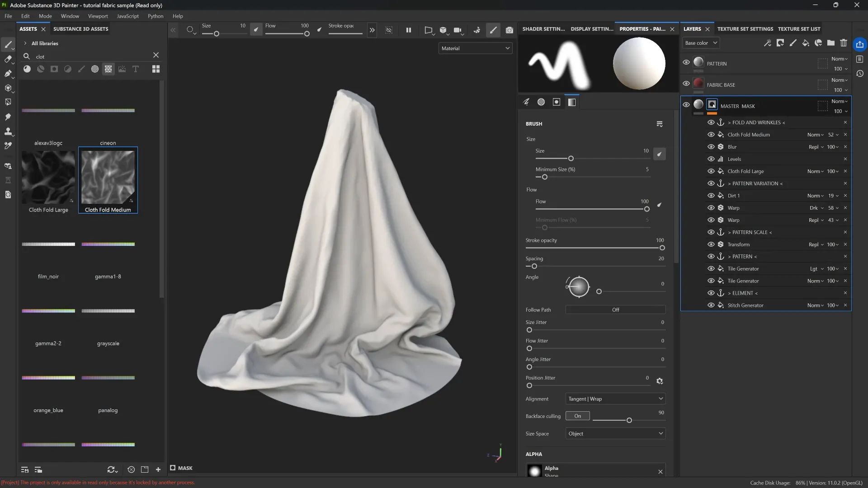
Task: Select the Eraser tool in left toolbar
Action: (x=8, y=59)
